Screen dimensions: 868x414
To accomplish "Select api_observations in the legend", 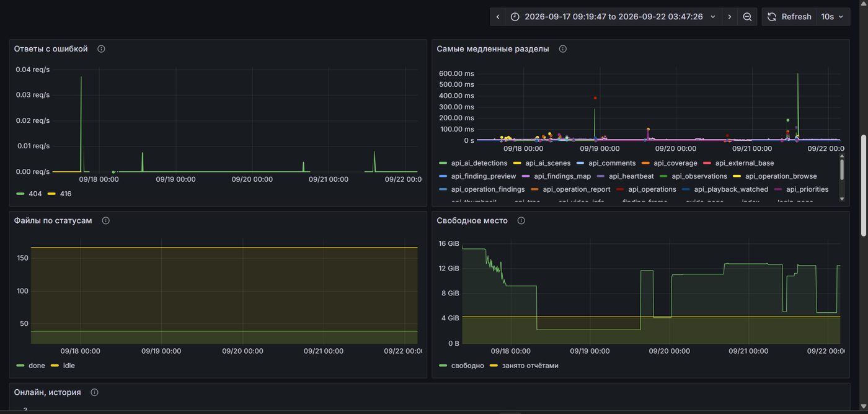I will [699, 176].
